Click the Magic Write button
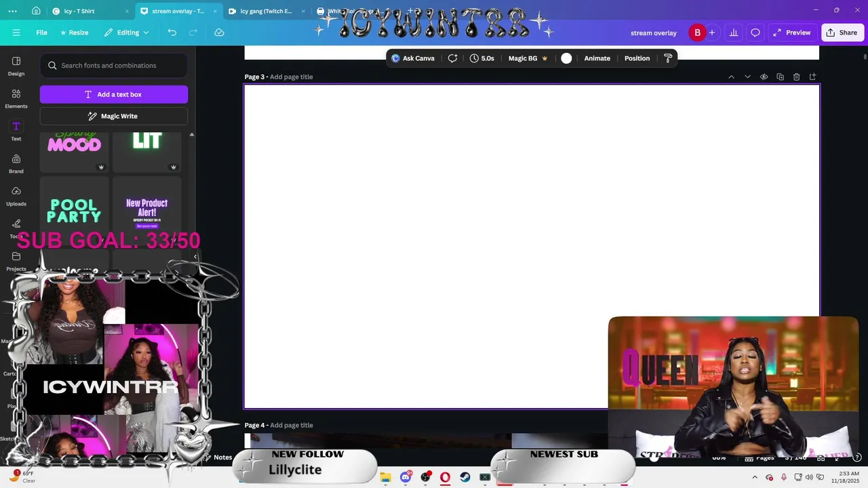The image size is (868, 488). point(114,116)
